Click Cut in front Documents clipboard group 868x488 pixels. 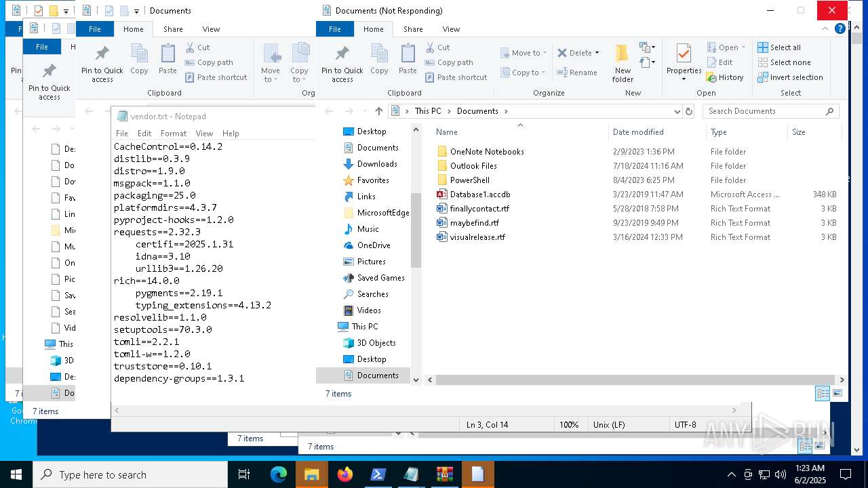click(x=437, y=47)
